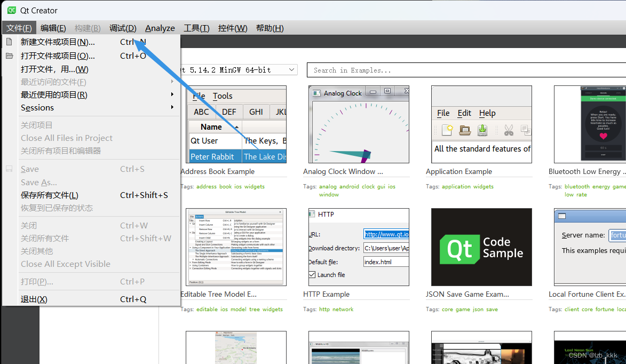
Task: Click the 'android' tag under Analog Clock
Action: pos(349,186)
